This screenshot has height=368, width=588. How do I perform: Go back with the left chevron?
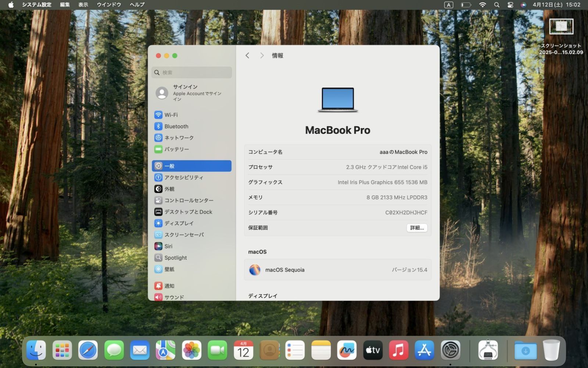[x=247, y=56]
